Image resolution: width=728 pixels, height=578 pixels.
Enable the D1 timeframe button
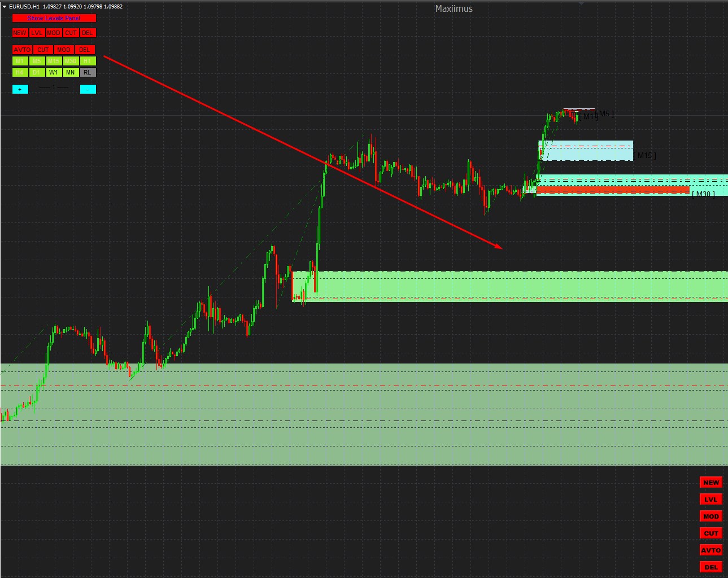click(37, 72)
